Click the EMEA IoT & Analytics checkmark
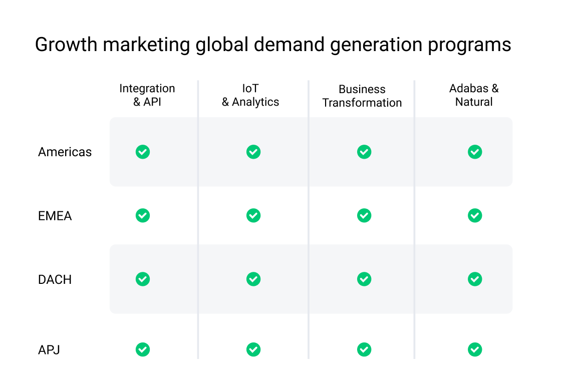Viewport: 574px width, 392px height. 253,216
